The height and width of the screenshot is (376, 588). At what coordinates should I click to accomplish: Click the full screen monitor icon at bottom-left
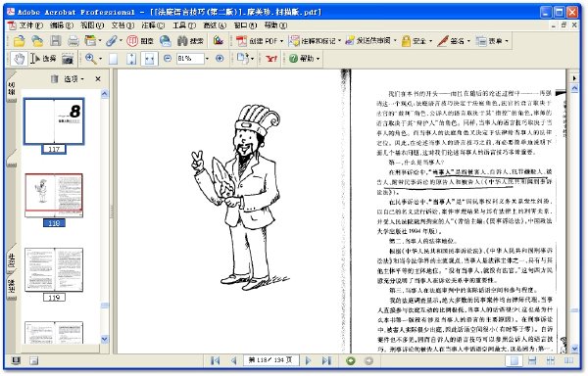pos(16,360)
